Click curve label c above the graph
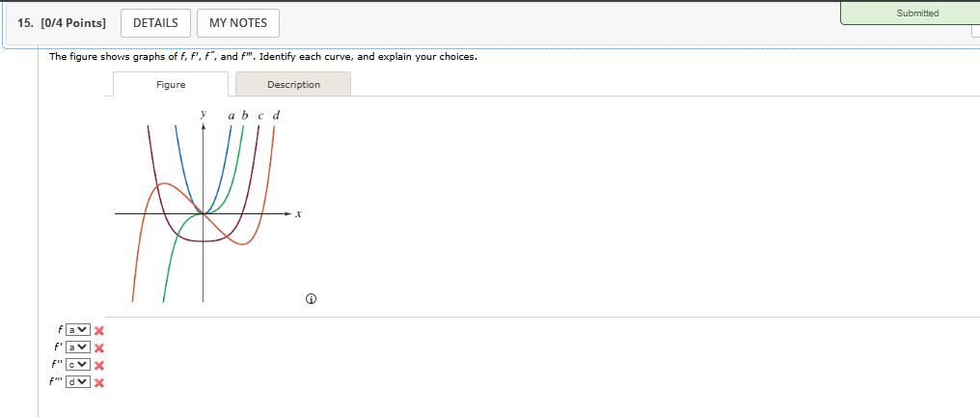The width and height of the screenshot is (980, 417). 260,116
